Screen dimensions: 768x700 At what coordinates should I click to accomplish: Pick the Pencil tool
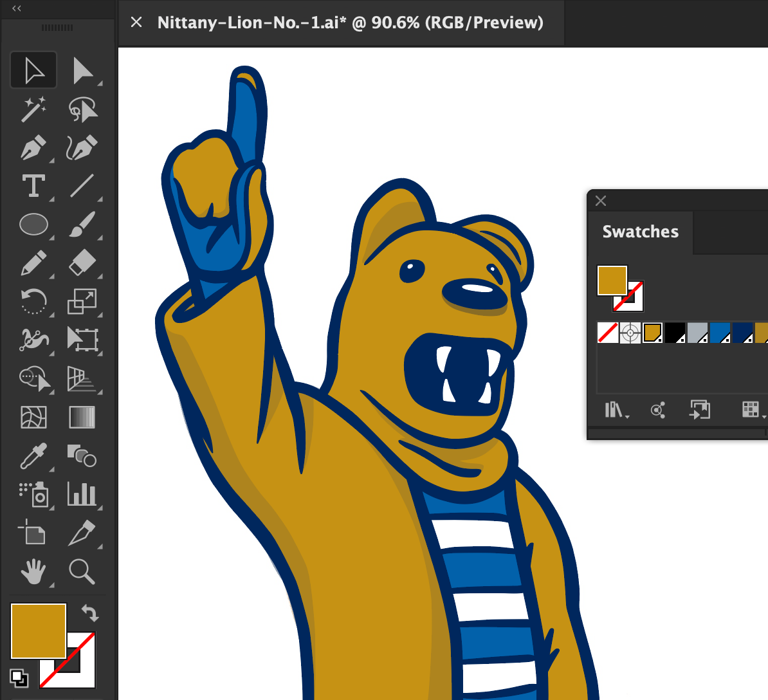[x=33, y=263]
